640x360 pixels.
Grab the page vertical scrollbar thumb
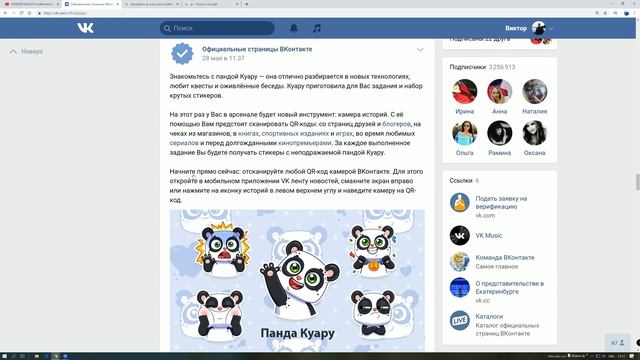[x=637, y=182]
